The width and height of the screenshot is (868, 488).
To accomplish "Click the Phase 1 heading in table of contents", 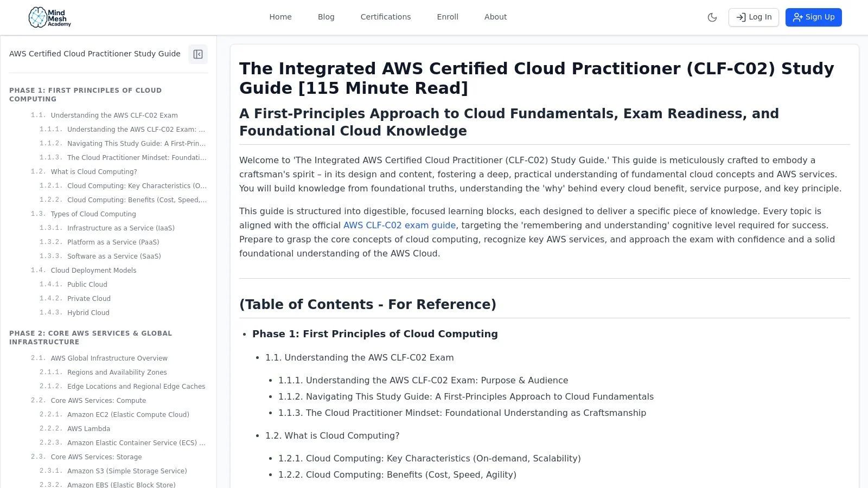I will (x=375, y=334).
